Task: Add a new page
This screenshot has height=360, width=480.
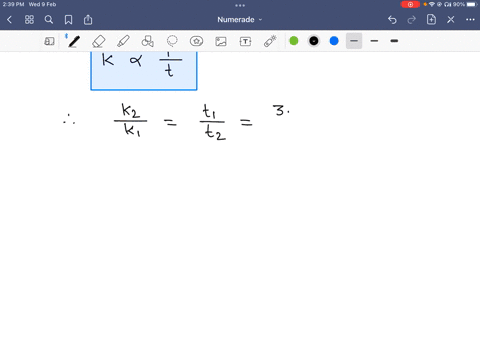Action: click(x=431, y=19)
